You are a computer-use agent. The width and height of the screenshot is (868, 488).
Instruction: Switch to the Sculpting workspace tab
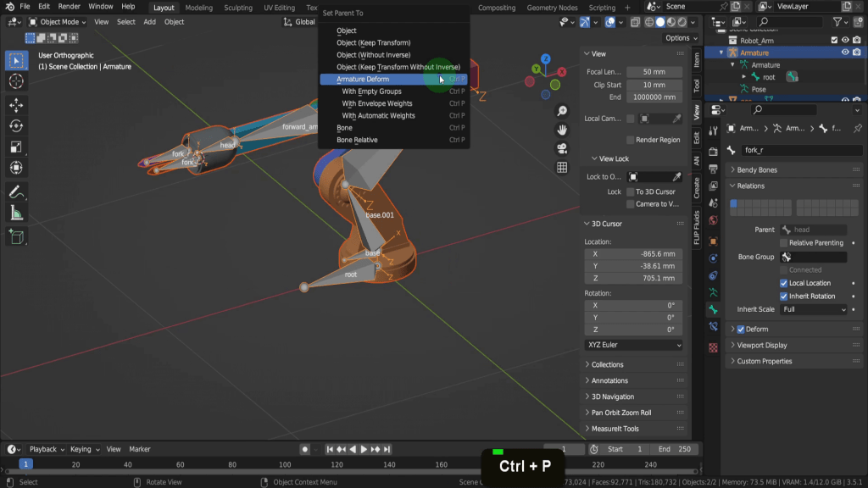(x=237, y=8)
